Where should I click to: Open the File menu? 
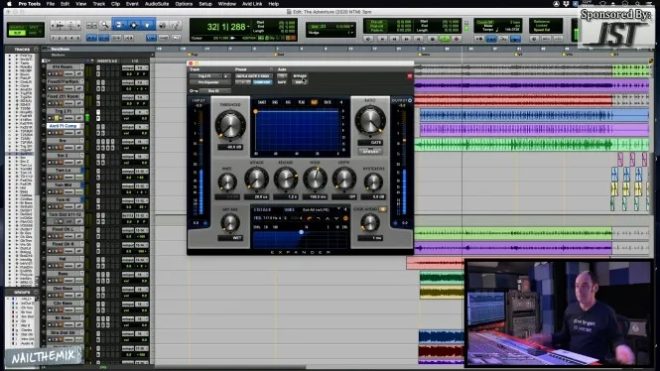50,4
